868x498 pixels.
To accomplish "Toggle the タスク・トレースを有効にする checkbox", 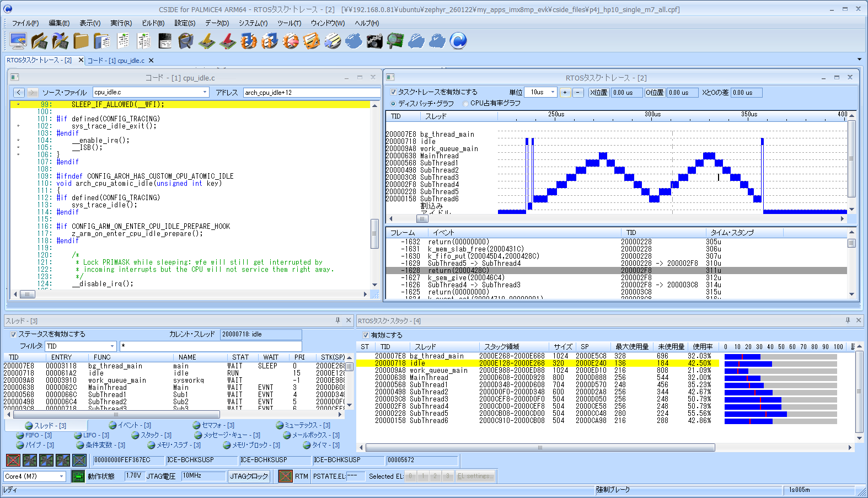I will [393, 92].
